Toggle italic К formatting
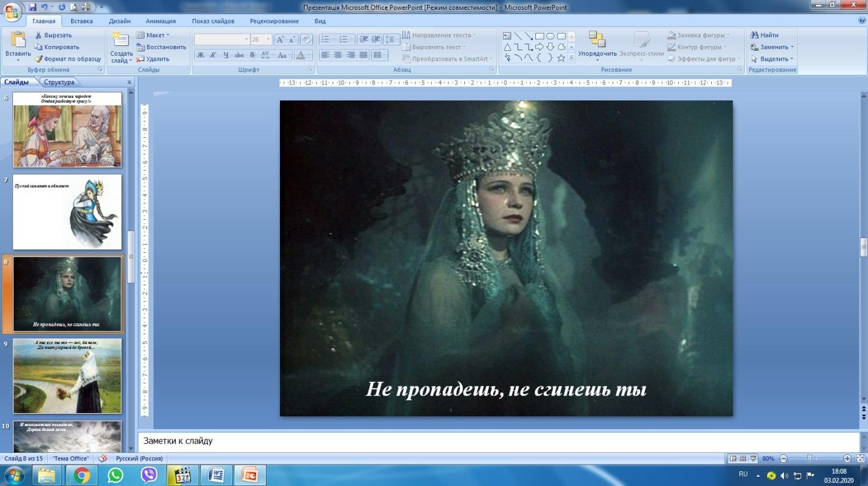This screenshot has height=486, width=868. [x=213, y=55]
